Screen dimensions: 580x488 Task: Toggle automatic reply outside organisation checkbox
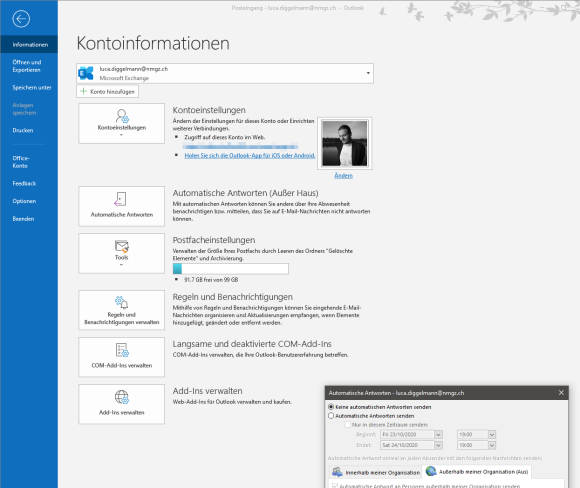coord(335,486)
